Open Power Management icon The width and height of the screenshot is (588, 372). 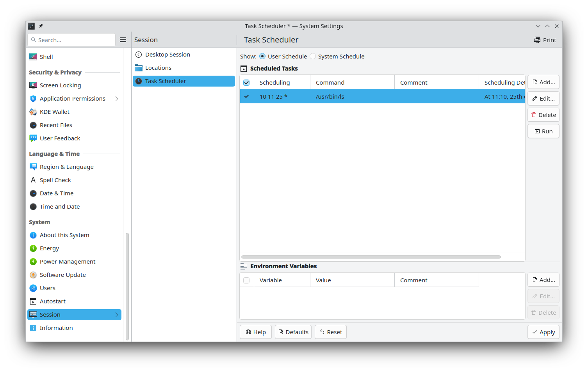pyautogui.click(x=33, y=262)
